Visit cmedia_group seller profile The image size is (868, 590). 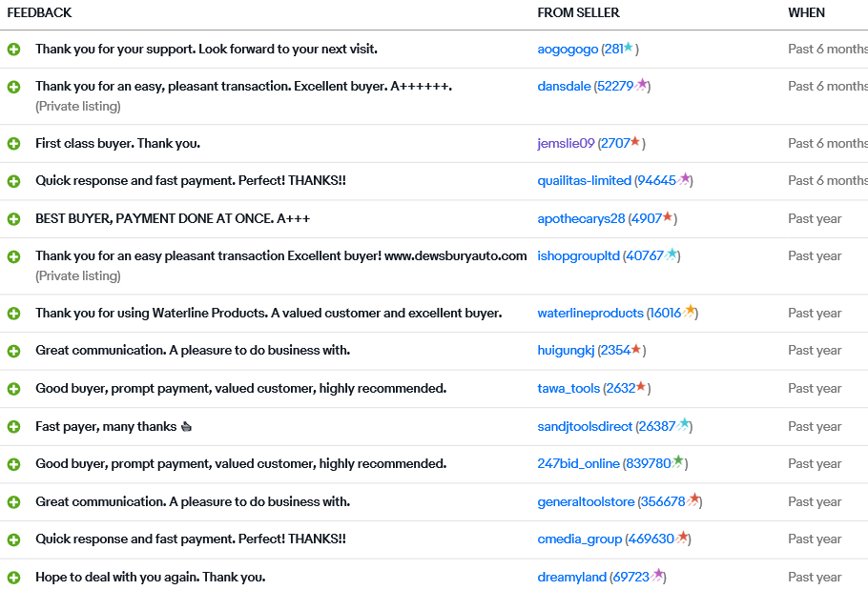point(579,539)
